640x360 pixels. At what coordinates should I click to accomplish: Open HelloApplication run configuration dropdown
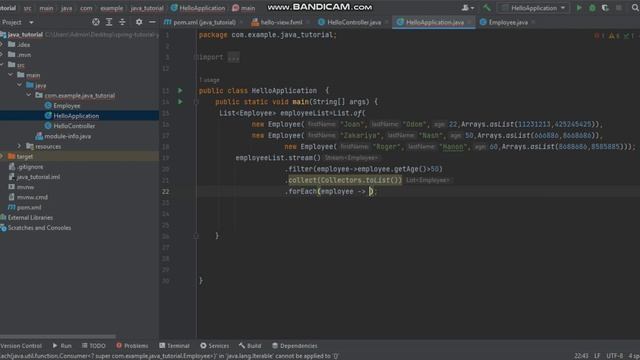[x=534, y=8]
